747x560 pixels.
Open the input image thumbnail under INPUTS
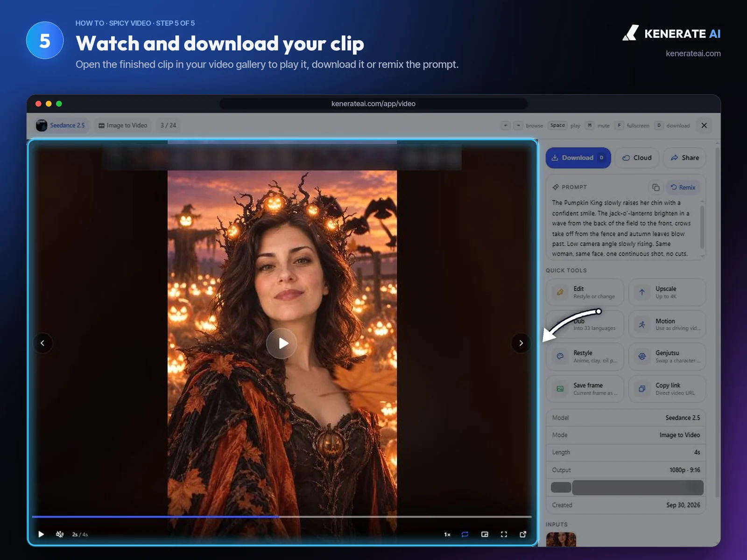pos(561,539)
